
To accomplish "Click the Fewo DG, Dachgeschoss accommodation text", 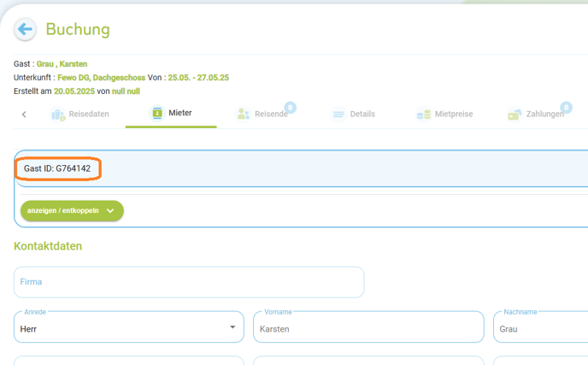I will [x=101, y=78].
